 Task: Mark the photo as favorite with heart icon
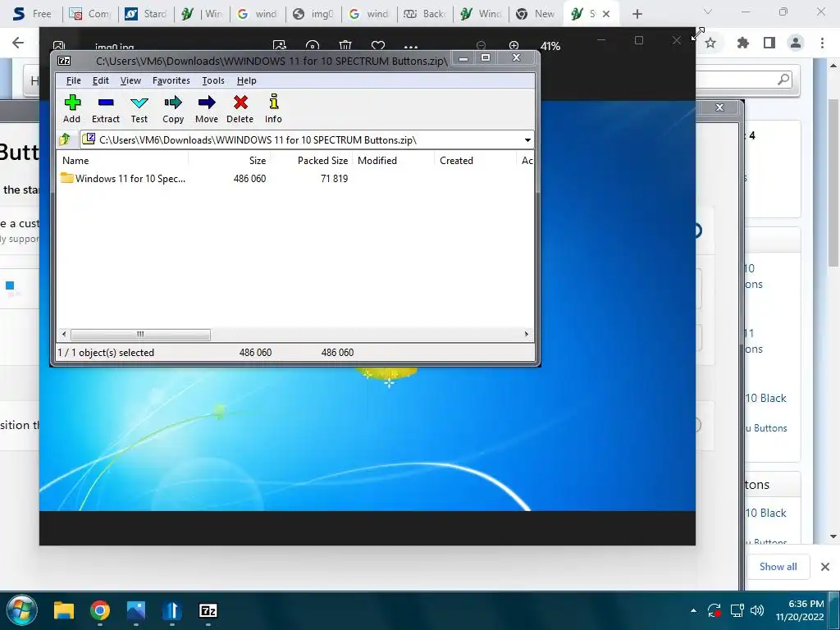coord(377,46)
